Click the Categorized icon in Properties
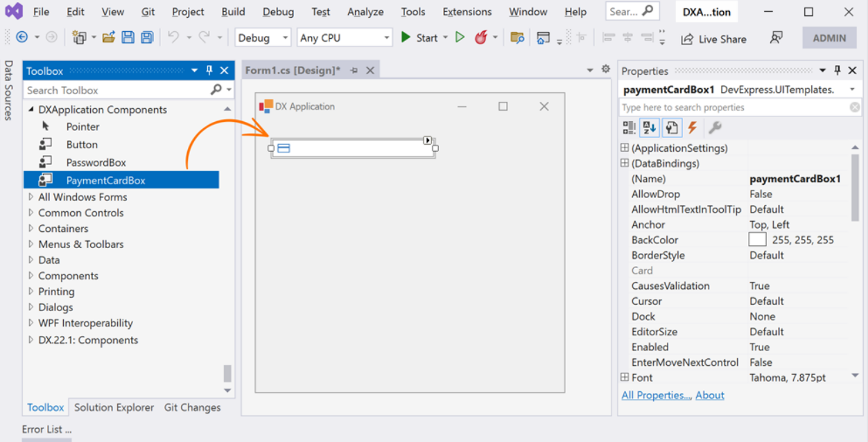 click(x=629, y=127)
